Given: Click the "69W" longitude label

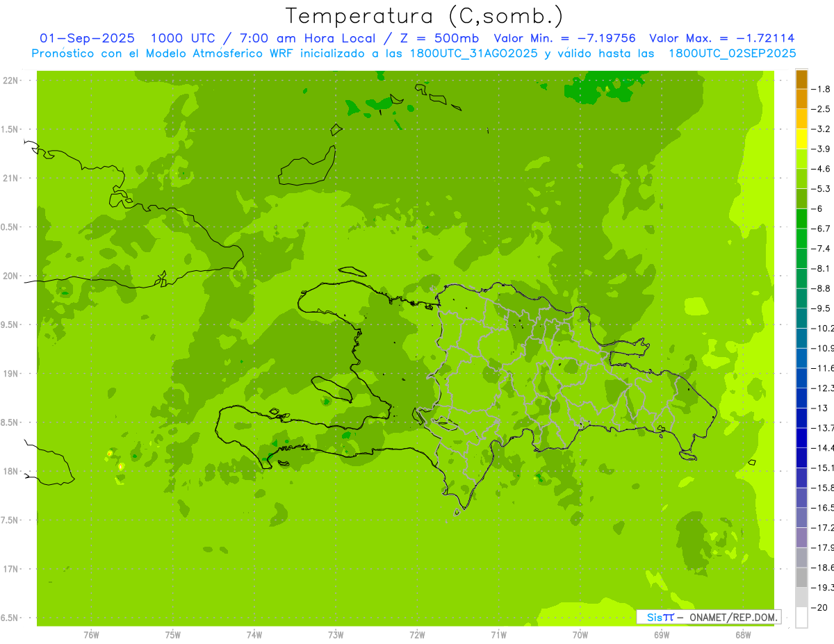Looking at the screenshot, I should tap(662, 635).
